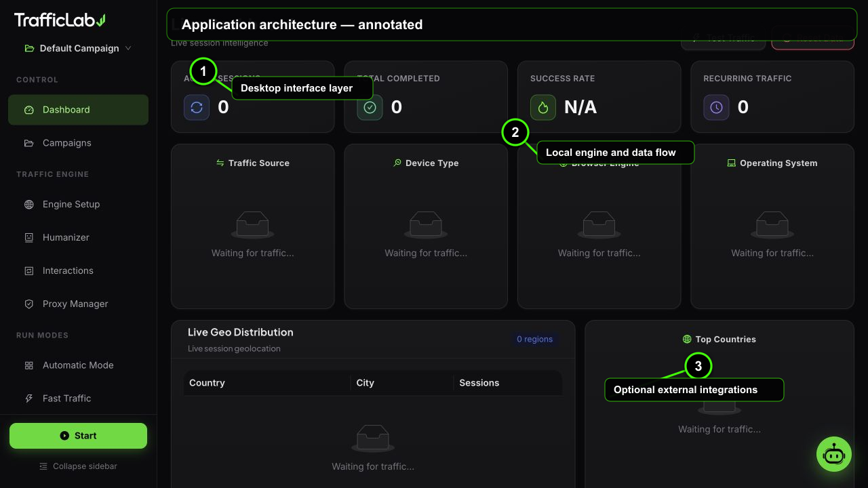Screen dimensions: 868x488
Task: Click the TrafficLab logo
Action: click(60, 20)
